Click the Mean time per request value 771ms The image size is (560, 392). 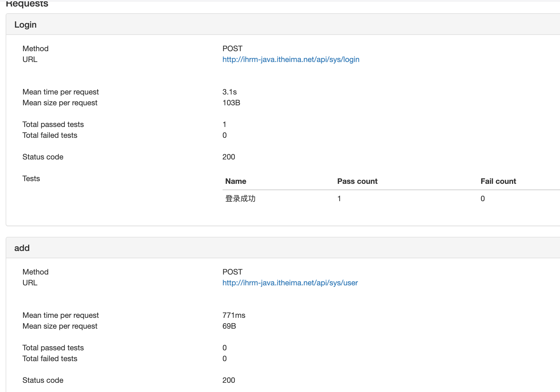[x=234, y=315]
